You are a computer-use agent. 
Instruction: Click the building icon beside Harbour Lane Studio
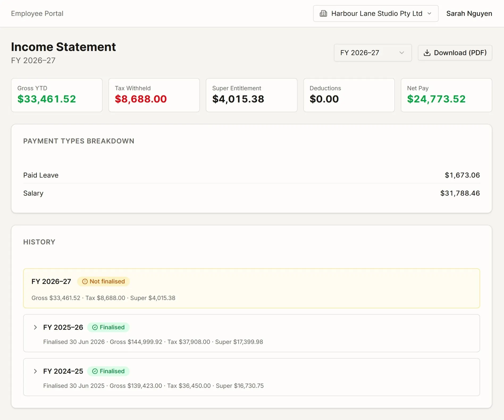point(323,14)
